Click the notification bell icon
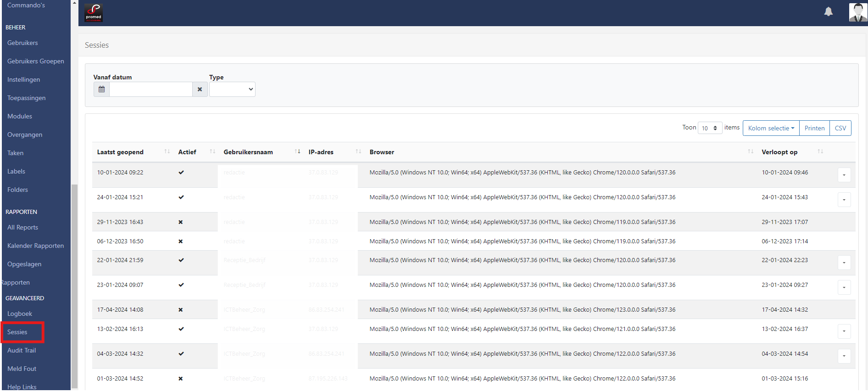 click(828, 12)
